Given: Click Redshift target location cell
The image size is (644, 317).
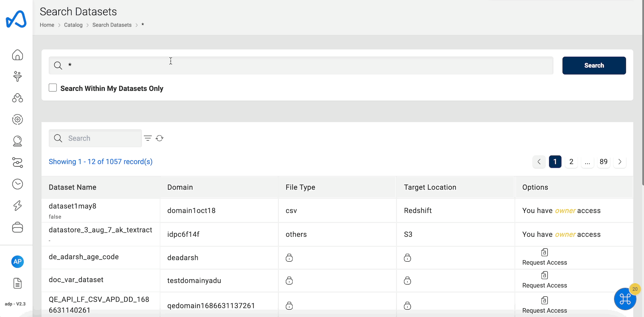Looking at the screenshot, I should (x=418, y=211).
